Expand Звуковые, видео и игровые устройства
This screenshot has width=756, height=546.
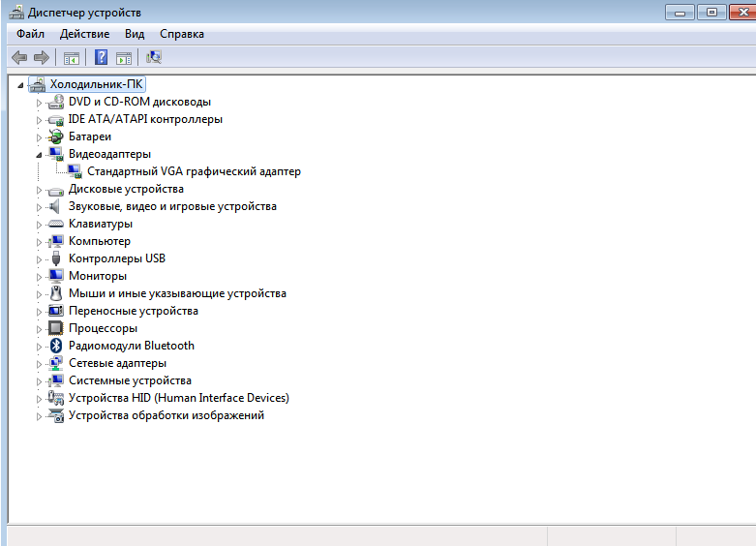click(x=39, y=207)
